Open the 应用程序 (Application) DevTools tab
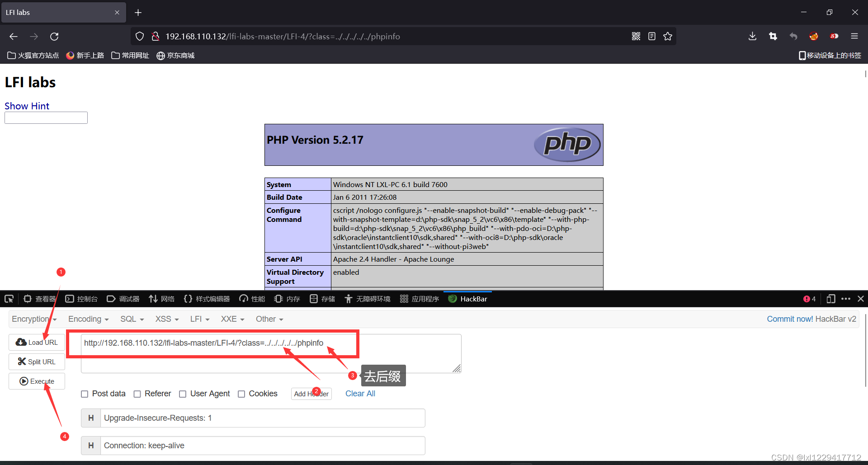868x465 pixels. pos(419,299)
